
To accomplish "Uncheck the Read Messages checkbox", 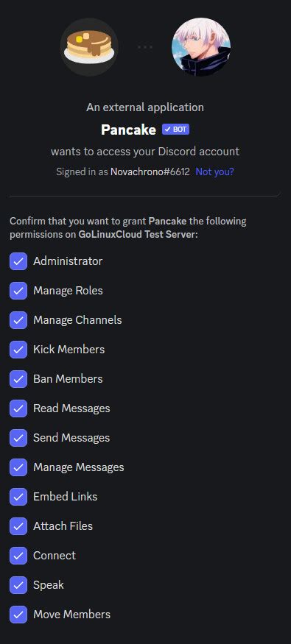I will [18, 408].
